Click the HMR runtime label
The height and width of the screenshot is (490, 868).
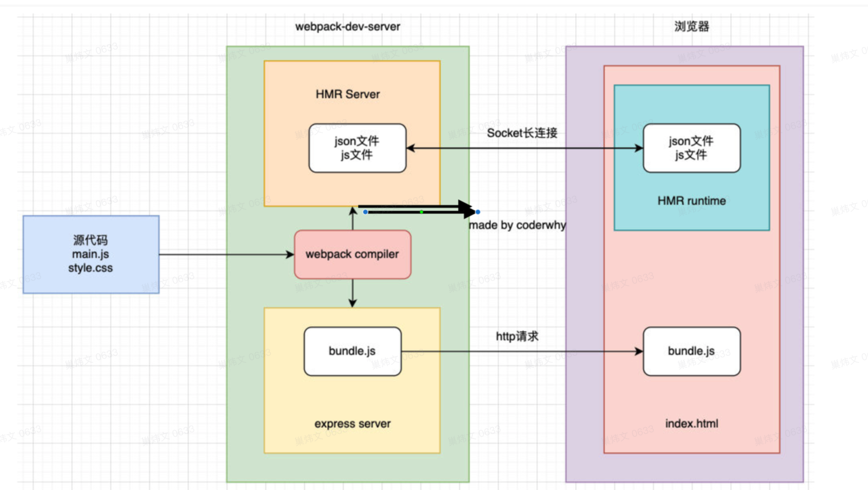[x=691, y=201]
